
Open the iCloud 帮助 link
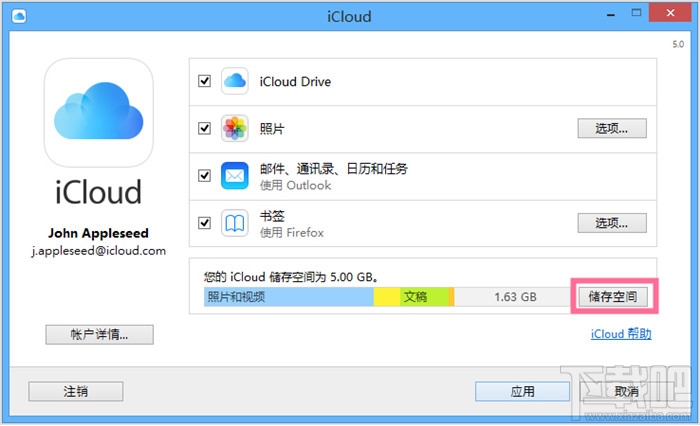tap(621, 334)
